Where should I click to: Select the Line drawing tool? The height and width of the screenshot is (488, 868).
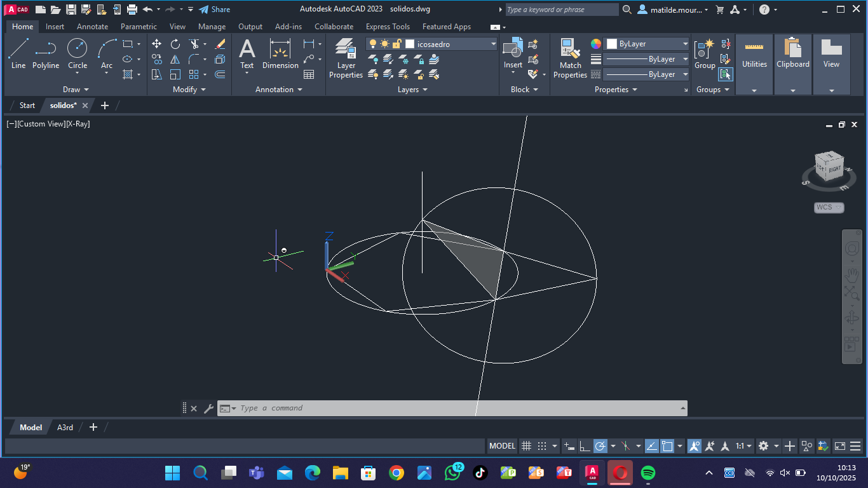18,54
